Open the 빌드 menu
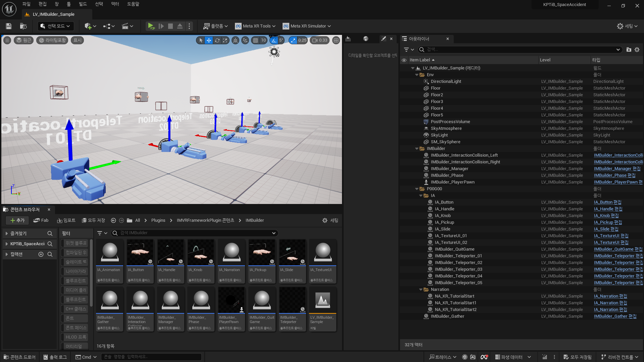Screen dimensions: 644x362 pos(83,4)
